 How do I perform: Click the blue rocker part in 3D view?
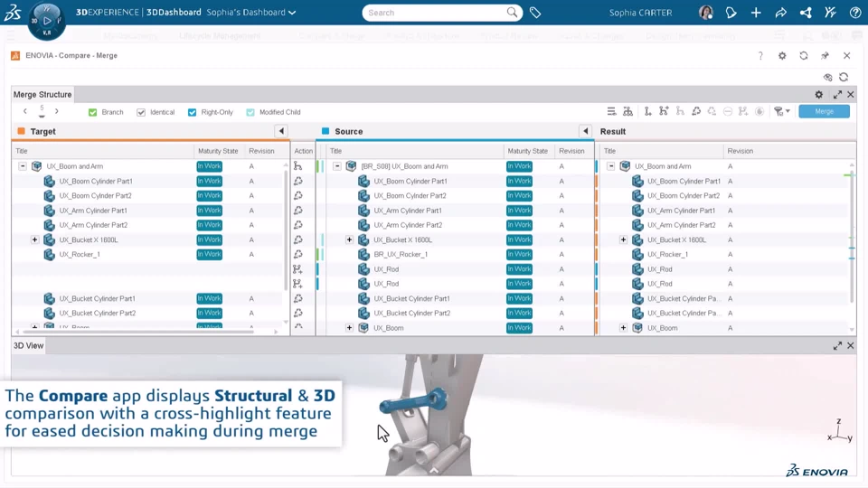pos(413,402)
